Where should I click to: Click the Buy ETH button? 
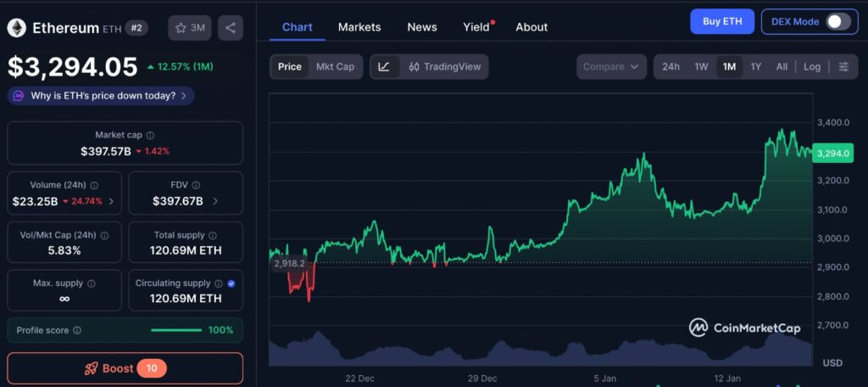tap(722, 22)
